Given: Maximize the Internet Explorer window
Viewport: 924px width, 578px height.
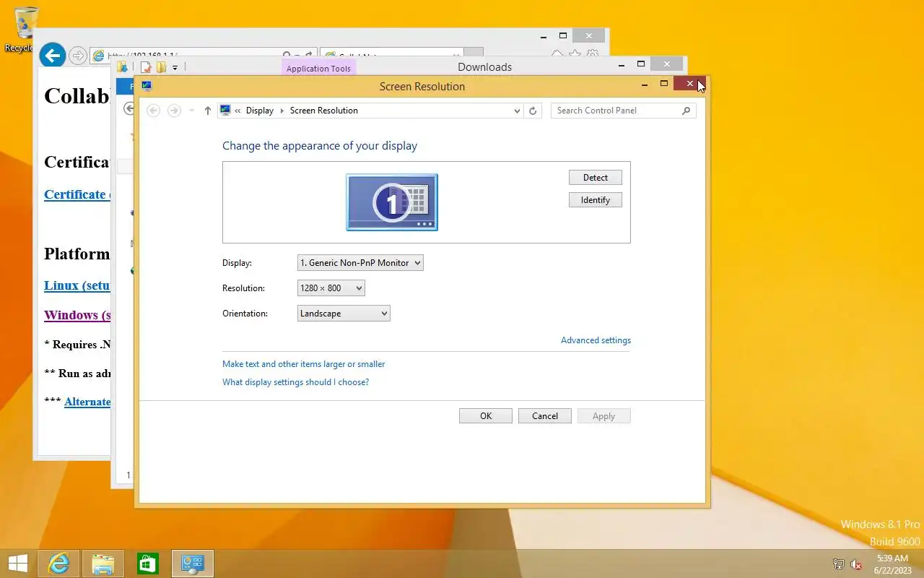Looking at the screenshot, I should click(x=563, y=35).
